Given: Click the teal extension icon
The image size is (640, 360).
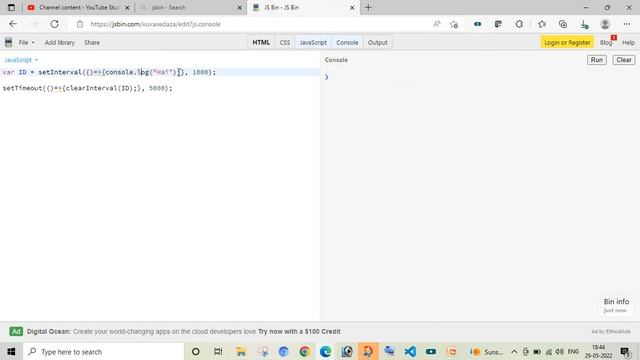Looking at the screenshot, I should tap(477, 24).
